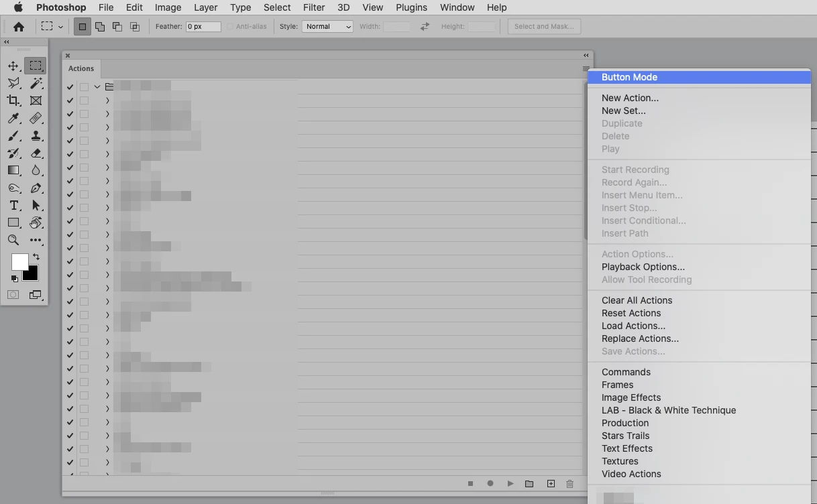This screenshot has width=817, height=504.
Task: Click the Home icon in options bar
Action: click(x=19, y=27)
